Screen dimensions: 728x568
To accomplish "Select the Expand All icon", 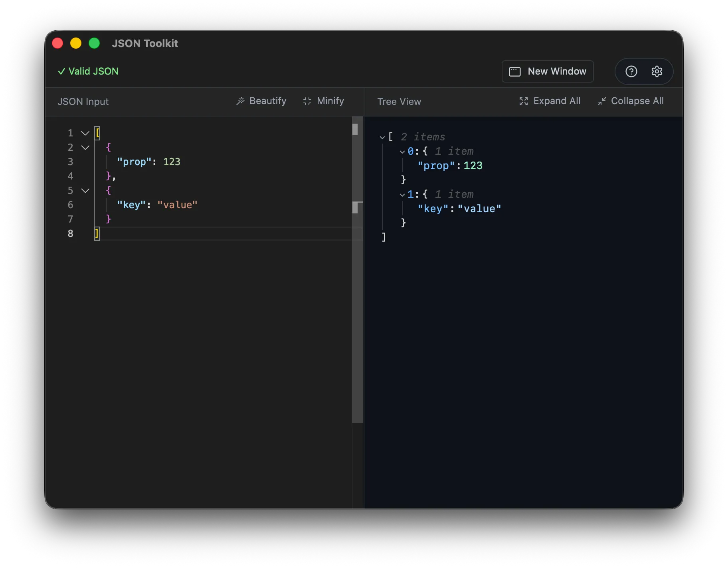I will click(x=523, y=101).
